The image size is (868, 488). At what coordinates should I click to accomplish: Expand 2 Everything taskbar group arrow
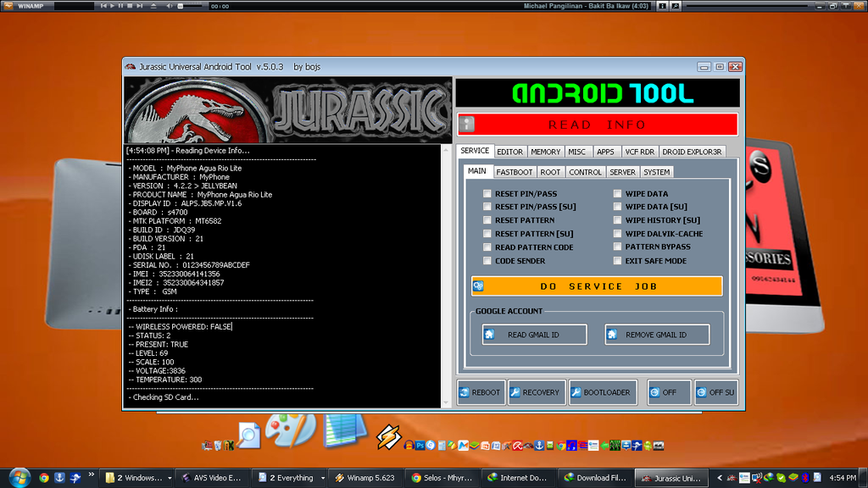pos(322,478)
